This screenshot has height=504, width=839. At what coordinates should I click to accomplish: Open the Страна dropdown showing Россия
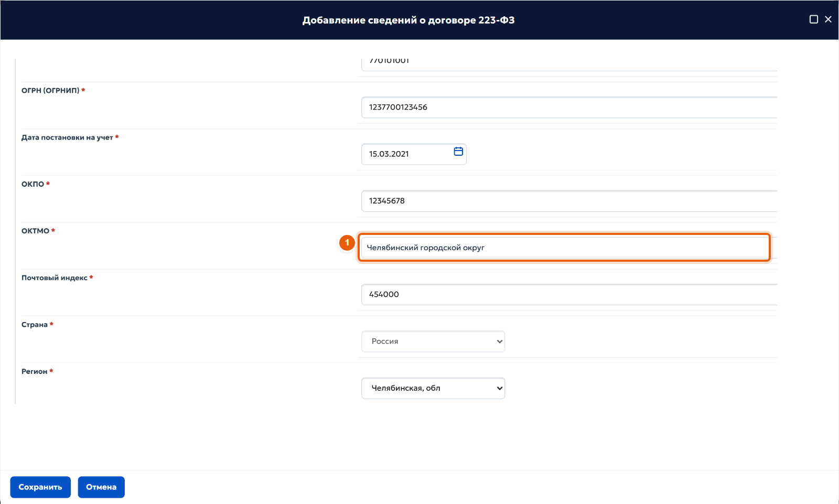tap(433, 341)
